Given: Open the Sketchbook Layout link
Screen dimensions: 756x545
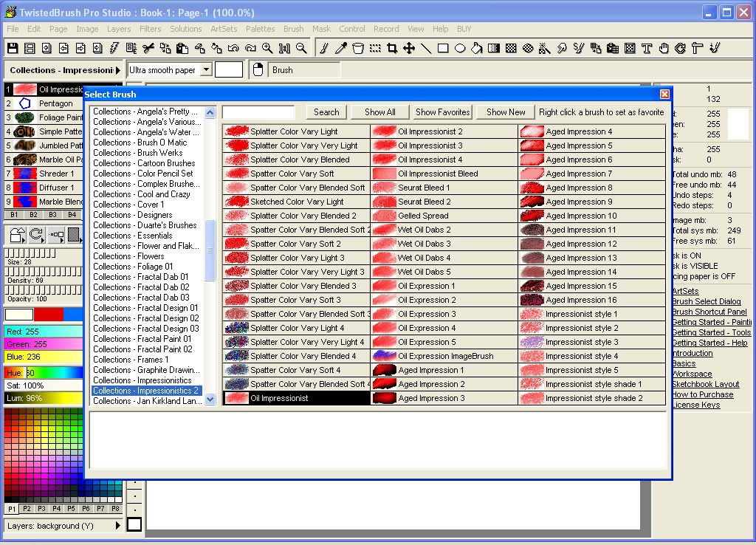Looking at the screenshot, I should (706, 384).
